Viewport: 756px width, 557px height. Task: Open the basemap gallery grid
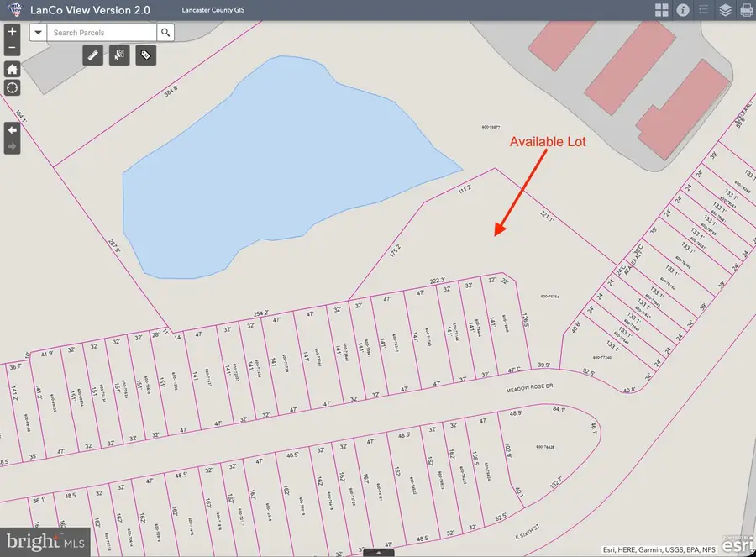coord(662,10)
